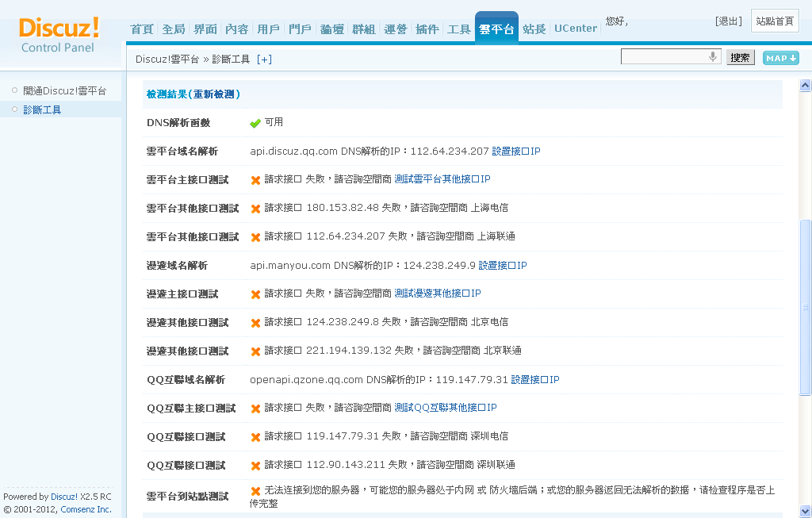Viewport: 812px width, 518px height.
Task: Click the 測試QQ互聯其他接口IP link
Action: point(446,408)
